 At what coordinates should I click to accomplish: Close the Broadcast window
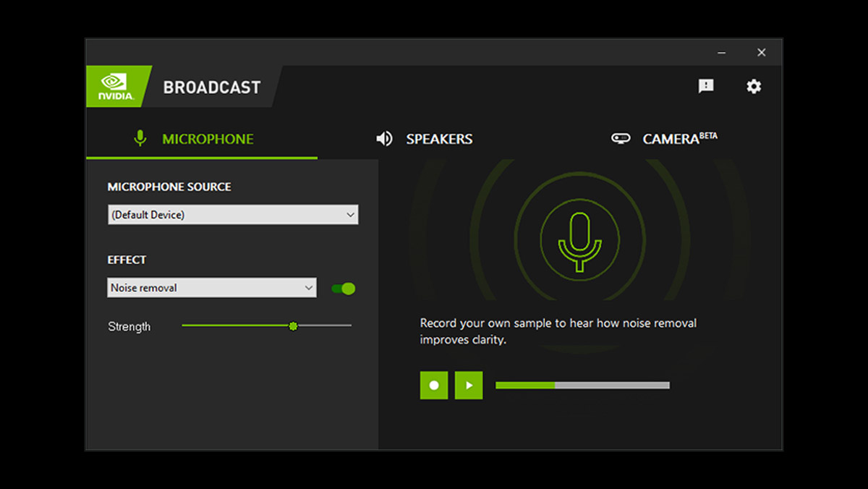tap(761, 53)
